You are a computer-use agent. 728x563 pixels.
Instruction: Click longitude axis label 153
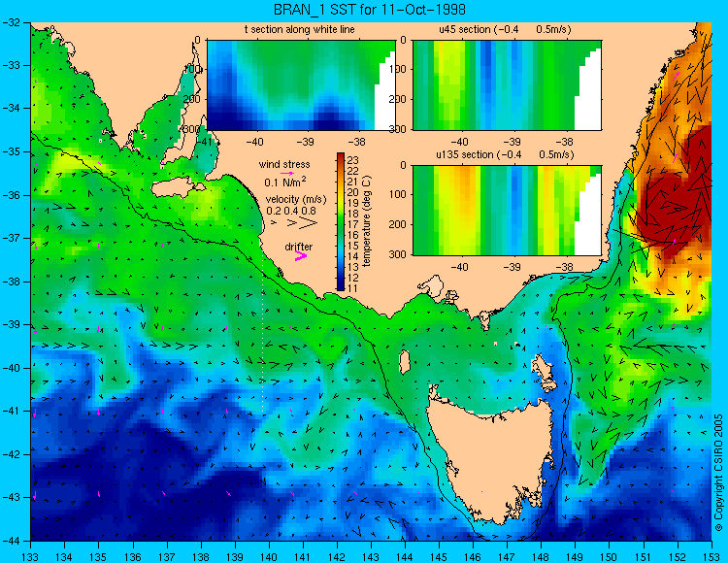coord(711,556)
